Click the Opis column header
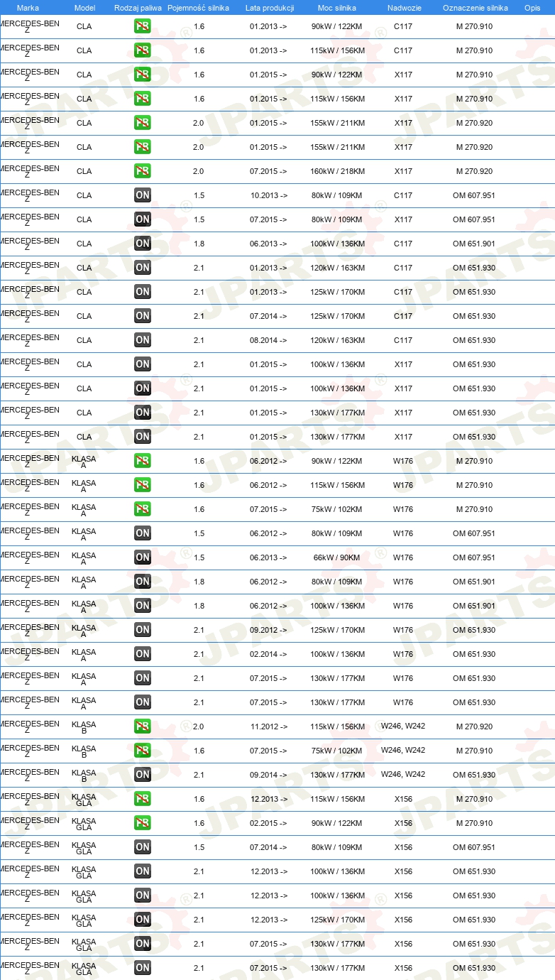Viewport: 555px width, 980px height. click(x=532, y=8)
